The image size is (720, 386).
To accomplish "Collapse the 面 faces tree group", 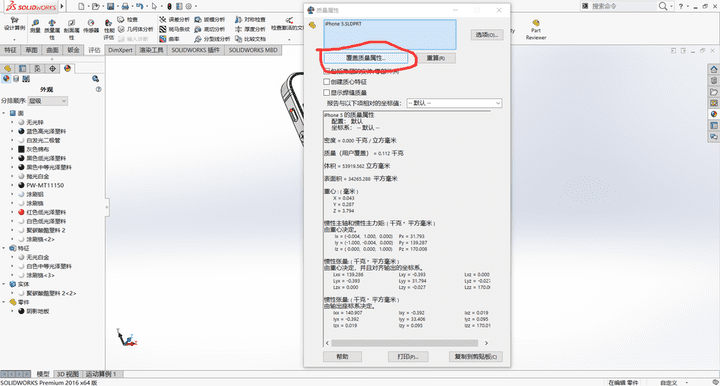I will (x=4, y=113).
